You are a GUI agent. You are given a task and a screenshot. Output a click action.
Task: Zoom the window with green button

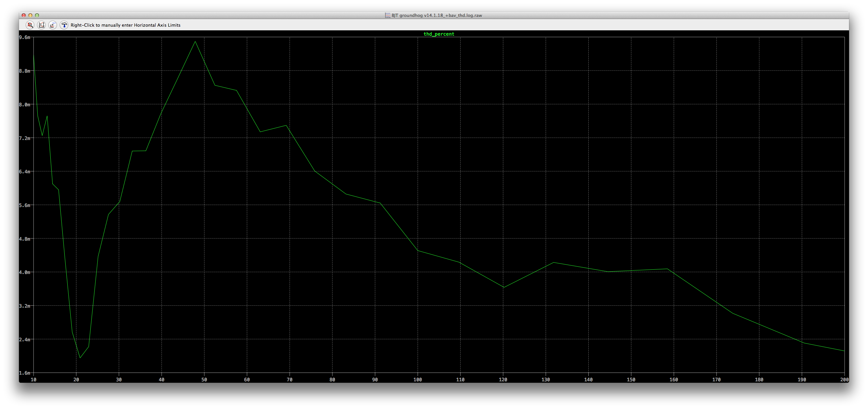click(37, 15)
